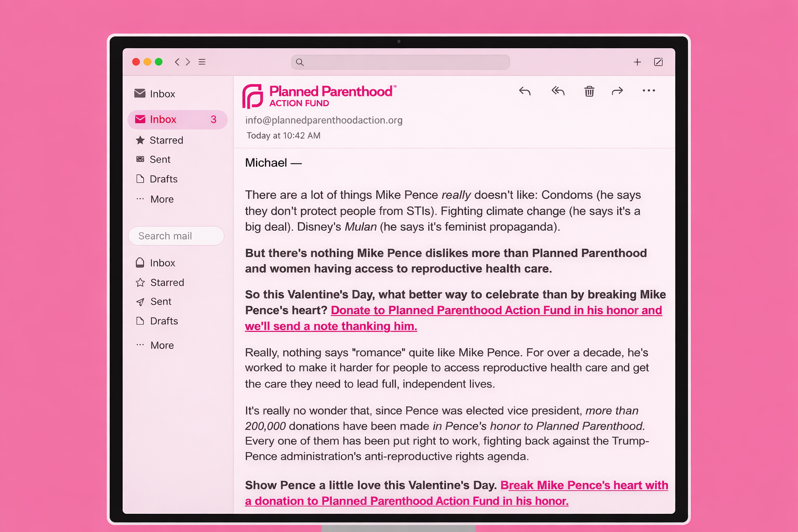798x532 pixels.
Task: Click the filled star icon next to Starred
Action: (x=140, y=140)
